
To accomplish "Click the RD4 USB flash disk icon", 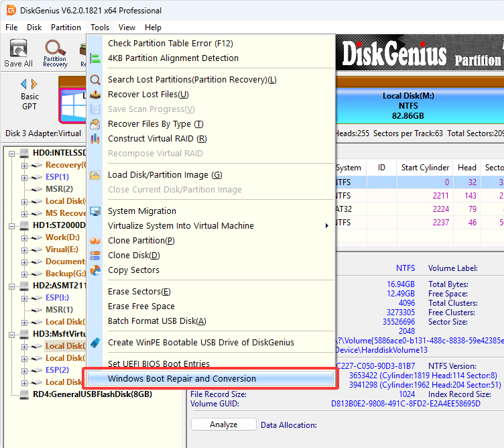I will (24, 394).
